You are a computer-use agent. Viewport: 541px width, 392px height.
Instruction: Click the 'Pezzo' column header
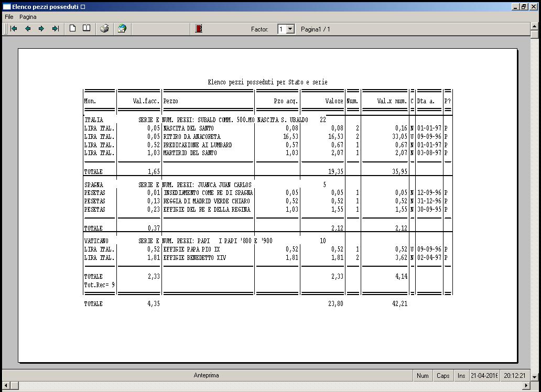(x=171, y=101)
